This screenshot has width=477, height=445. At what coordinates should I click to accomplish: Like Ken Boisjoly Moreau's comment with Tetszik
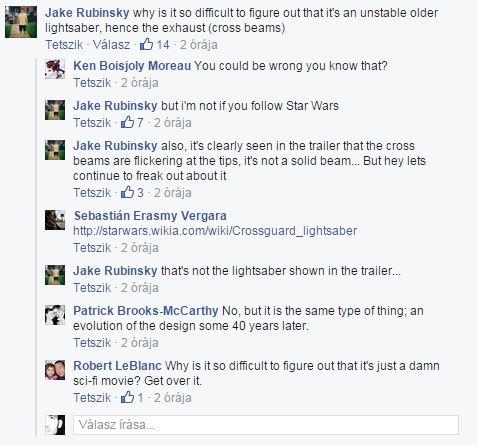(x=92, y=83)
